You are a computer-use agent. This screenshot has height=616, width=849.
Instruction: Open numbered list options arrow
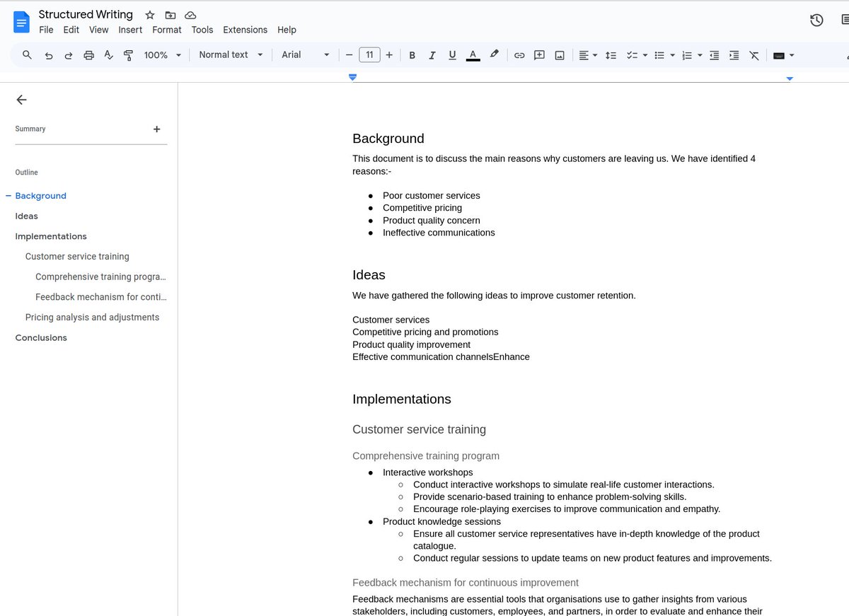[x=700, y=55]
